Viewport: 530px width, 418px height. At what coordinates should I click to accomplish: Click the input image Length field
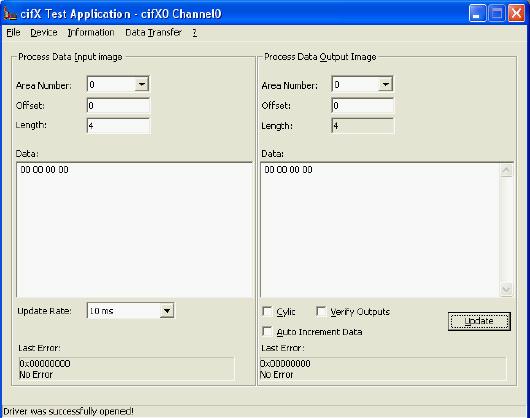(118, 126)
